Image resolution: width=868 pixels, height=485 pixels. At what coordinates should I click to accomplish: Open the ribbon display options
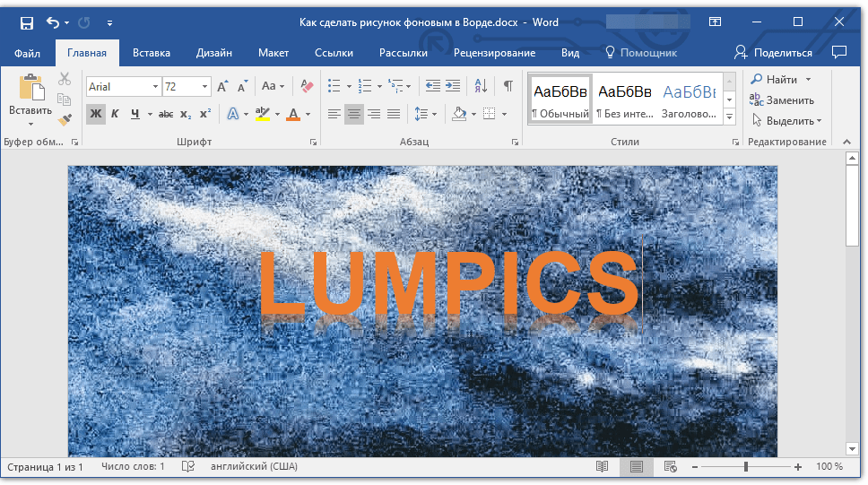(715, 22)
